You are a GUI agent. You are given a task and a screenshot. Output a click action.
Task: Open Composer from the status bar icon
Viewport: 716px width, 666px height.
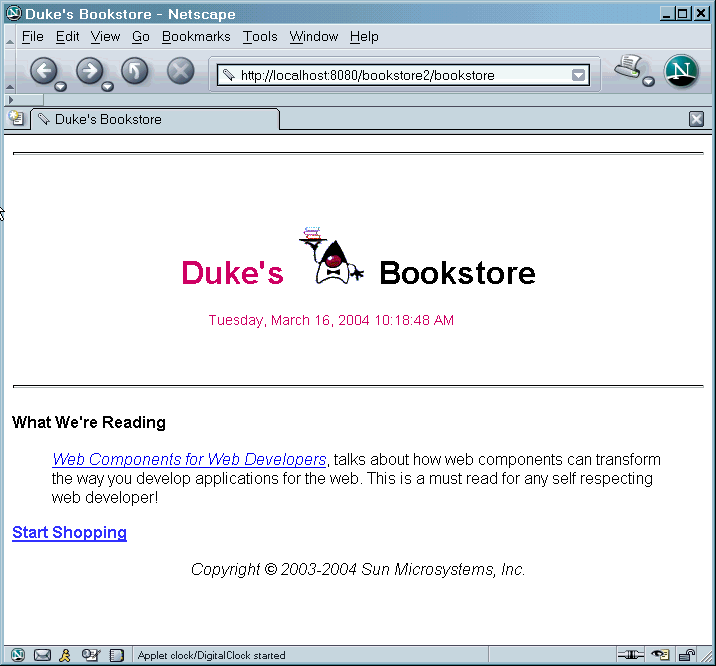pos(91,655)
